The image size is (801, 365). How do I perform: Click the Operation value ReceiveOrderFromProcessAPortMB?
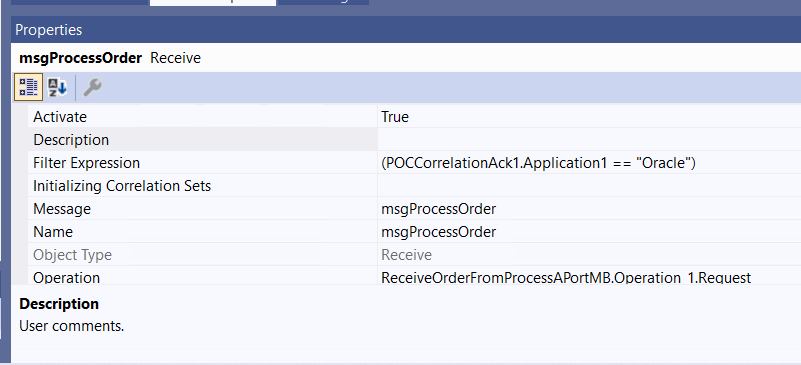566,277
